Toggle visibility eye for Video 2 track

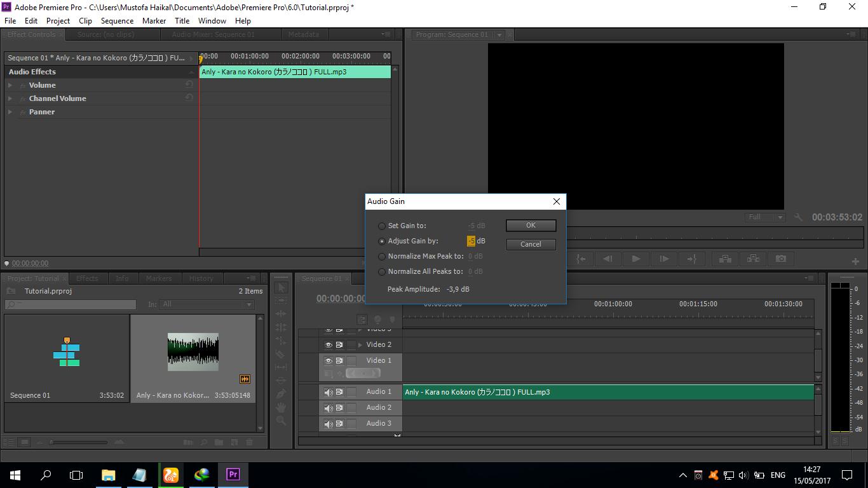(329, 344)
